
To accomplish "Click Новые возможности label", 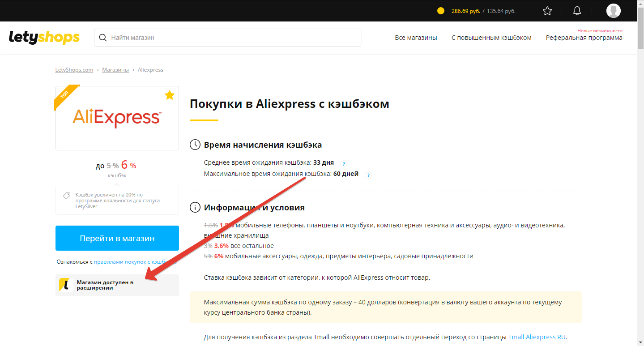I will (x=600, y=30).
